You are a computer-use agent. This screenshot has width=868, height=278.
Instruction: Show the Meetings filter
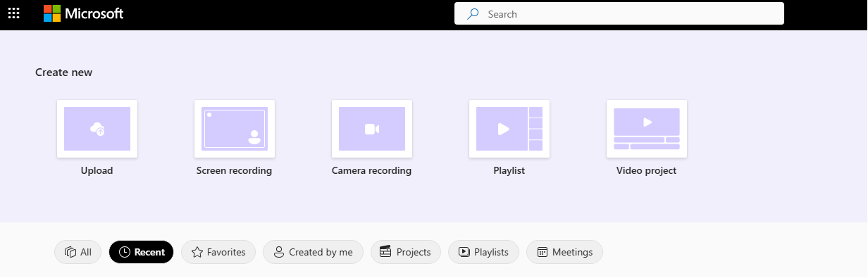pyautogui.click(x=564, y=252)
